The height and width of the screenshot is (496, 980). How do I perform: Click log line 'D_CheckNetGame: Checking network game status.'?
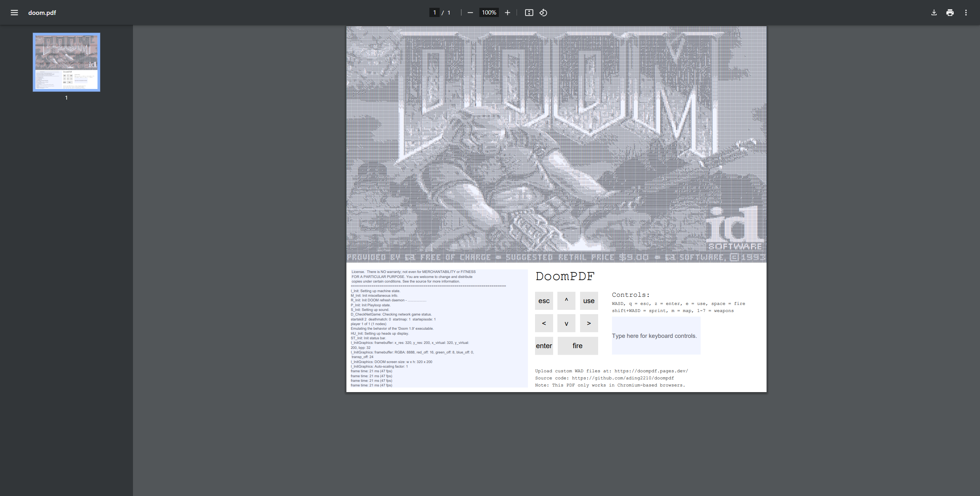pos(391,314)
